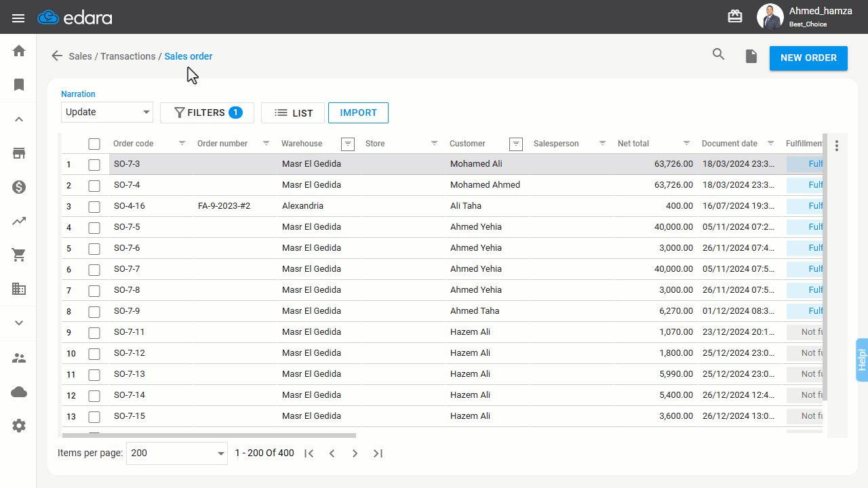Viewport: 868px width, 488px height.
Task: Go to Home in sidebar
Action: tap(19, 51)
